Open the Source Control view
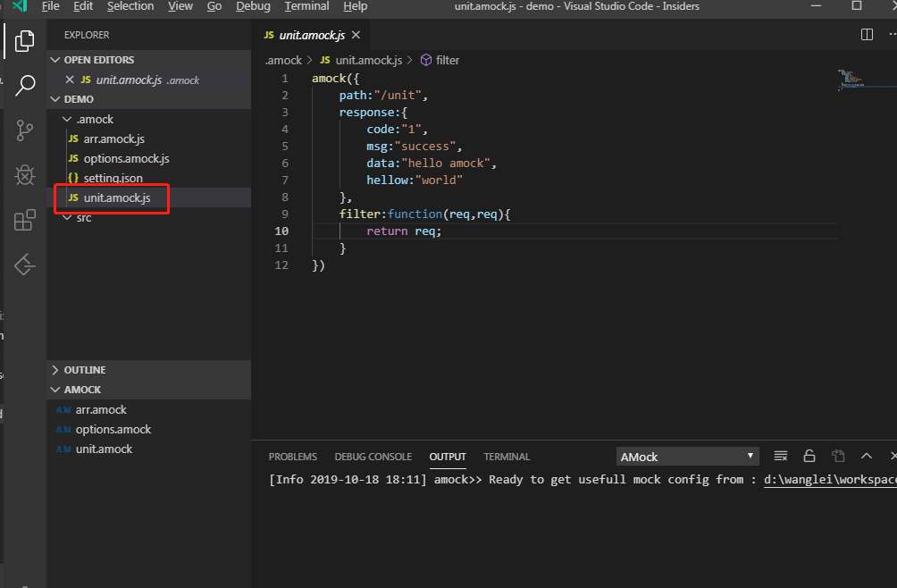 [x=25, y=130]
